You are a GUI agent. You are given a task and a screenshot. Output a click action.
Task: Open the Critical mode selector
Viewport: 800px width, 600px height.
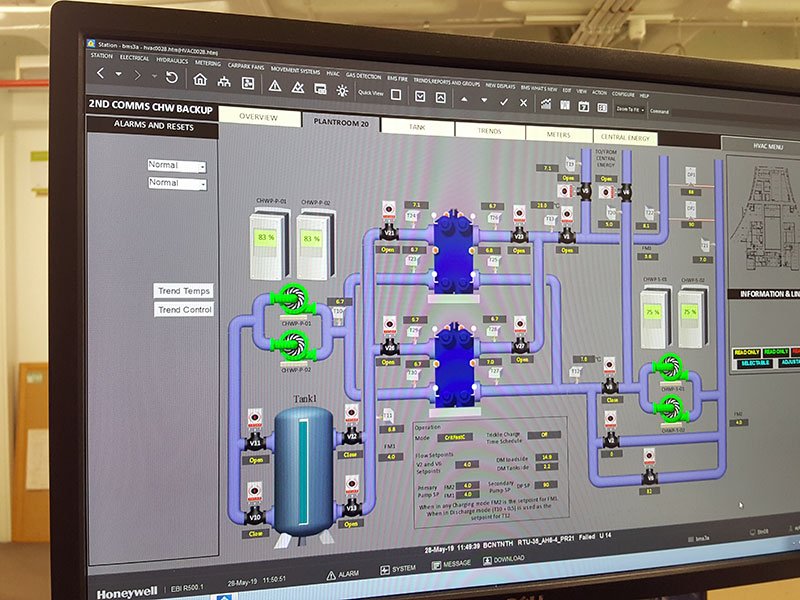tap(455, 437)
